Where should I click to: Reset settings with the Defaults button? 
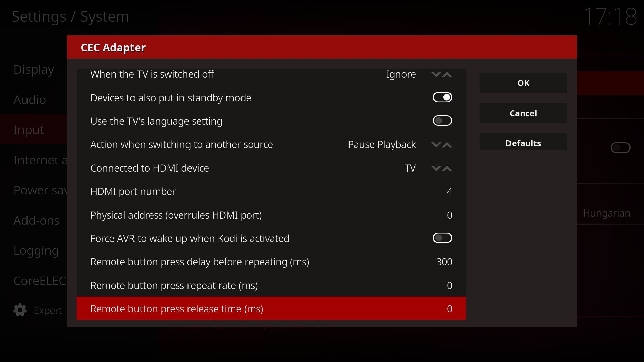click(523, 143)
